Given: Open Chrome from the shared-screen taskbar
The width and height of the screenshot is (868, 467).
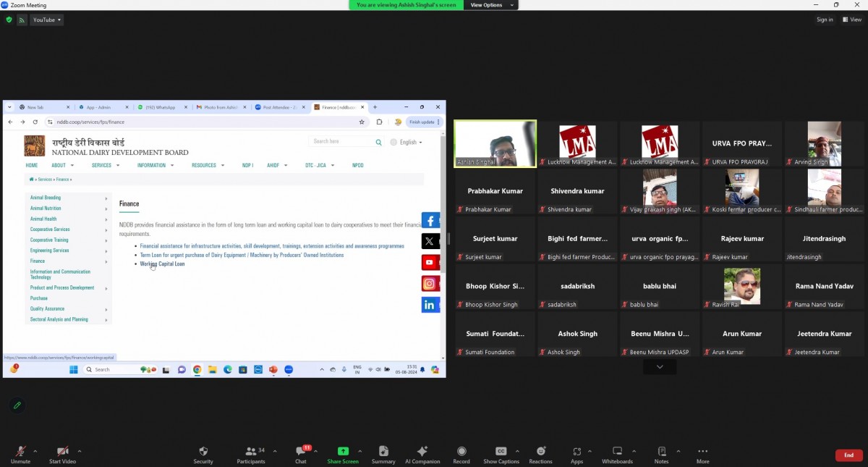Looking at the screenshot, I should [x=197, y=369].
